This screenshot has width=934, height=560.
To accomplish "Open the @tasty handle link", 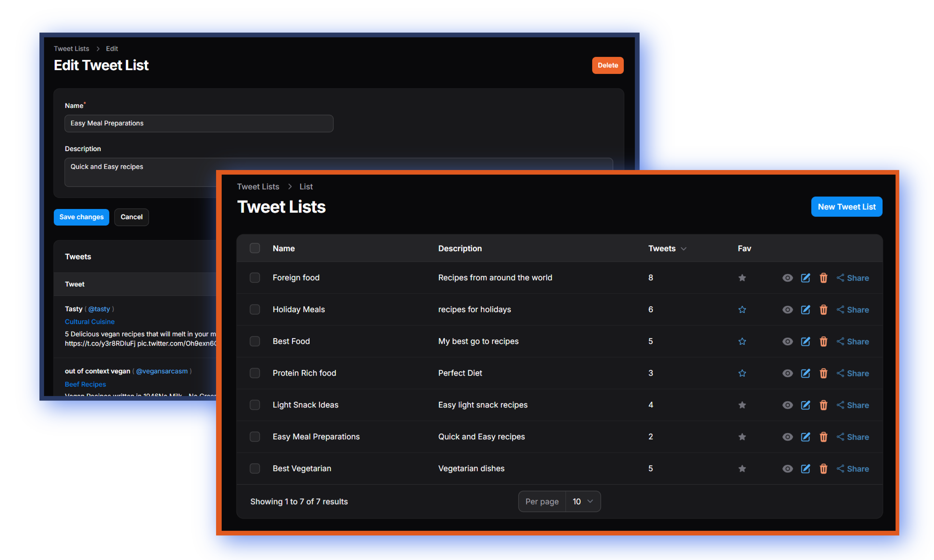I will [x=99, y=309].
